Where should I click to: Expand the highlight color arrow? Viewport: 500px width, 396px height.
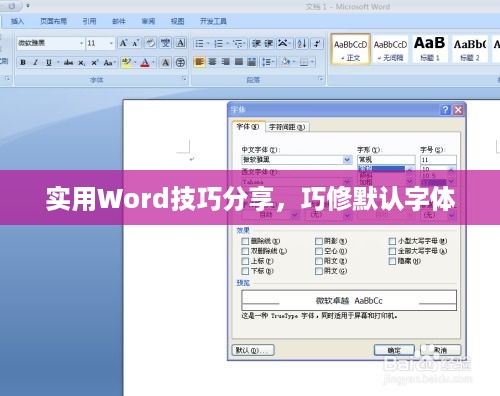(135, 62)
